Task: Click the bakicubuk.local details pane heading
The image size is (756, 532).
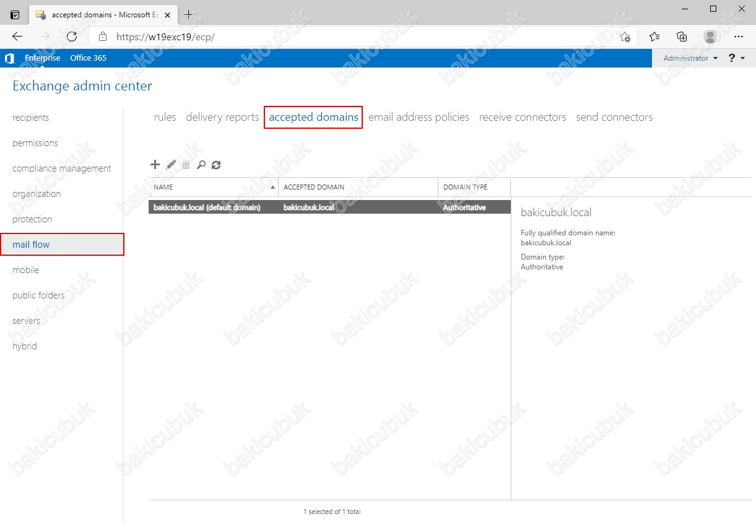Action: (x=556, y=212)
